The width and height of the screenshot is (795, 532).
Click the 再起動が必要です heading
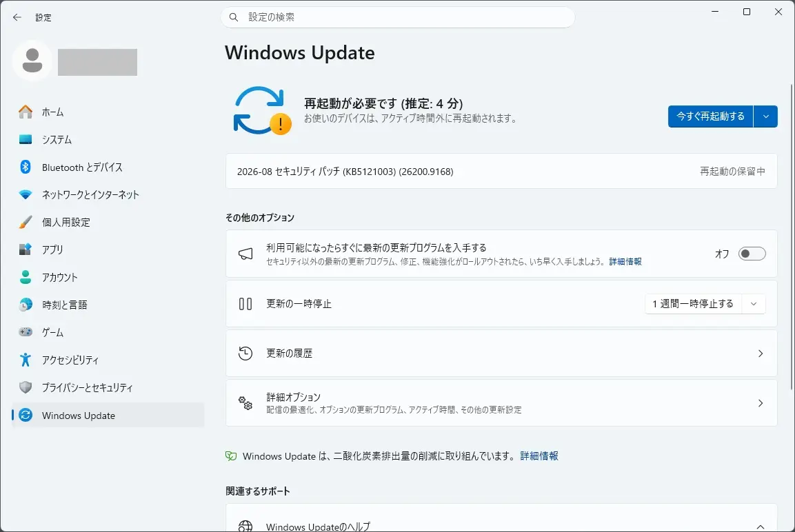(383, 103)
